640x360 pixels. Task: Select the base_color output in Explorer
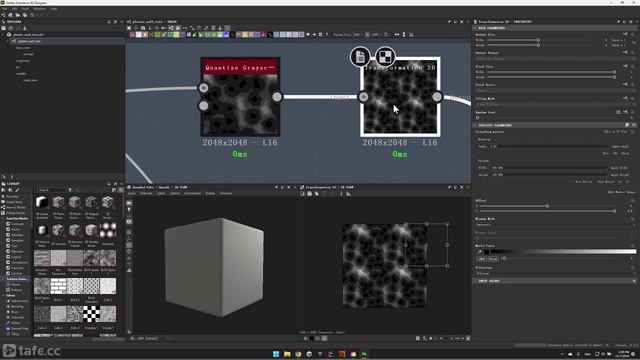pos(23,48)
